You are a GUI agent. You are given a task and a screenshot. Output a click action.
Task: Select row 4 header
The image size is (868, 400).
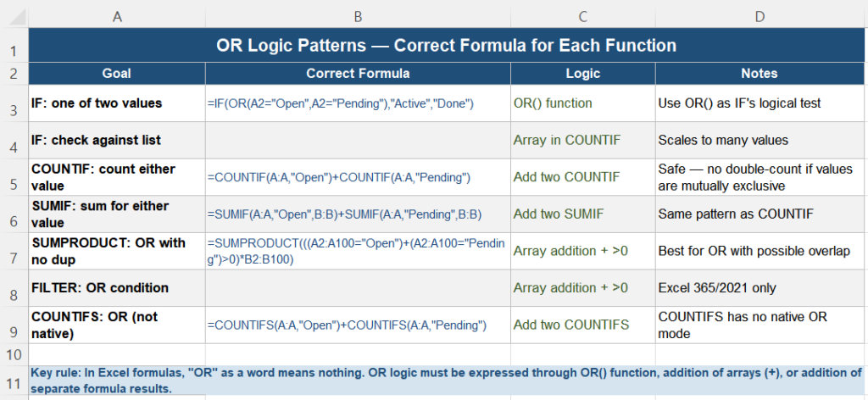pos(14,141)
